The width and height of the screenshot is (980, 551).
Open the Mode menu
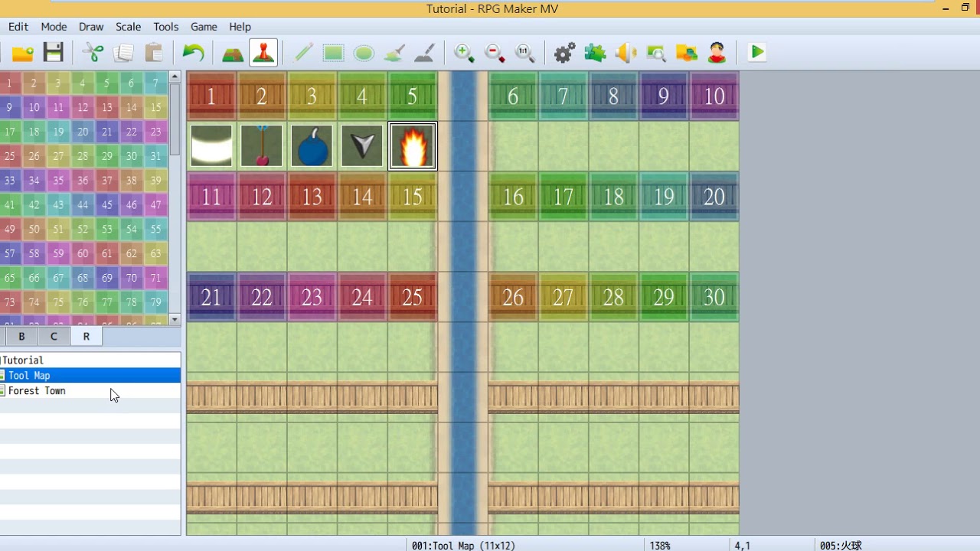(x=54, y=27)
